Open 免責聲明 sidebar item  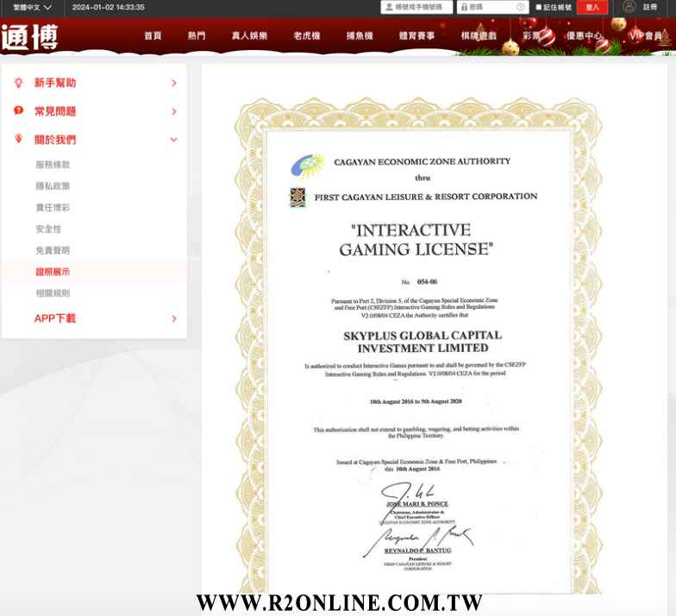click(x=53, y=250)
